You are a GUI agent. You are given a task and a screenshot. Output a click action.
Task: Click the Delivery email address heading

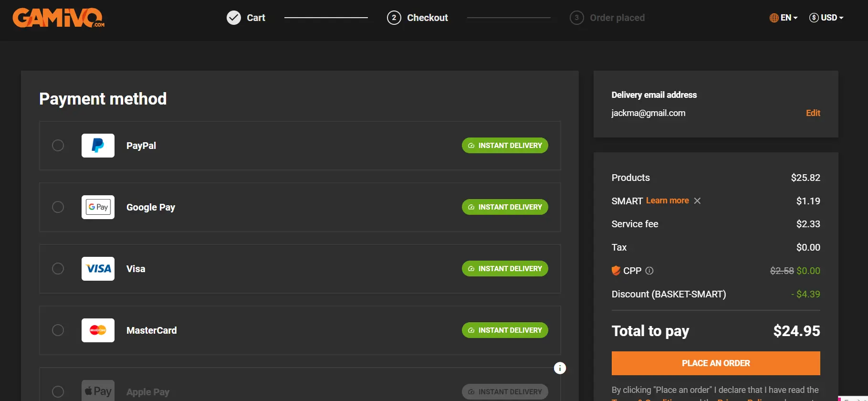(654, 95)
